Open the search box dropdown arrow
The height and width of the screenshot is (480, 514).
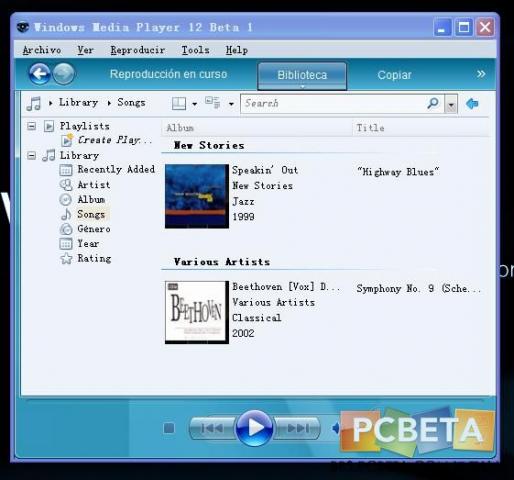pos(451,105)
